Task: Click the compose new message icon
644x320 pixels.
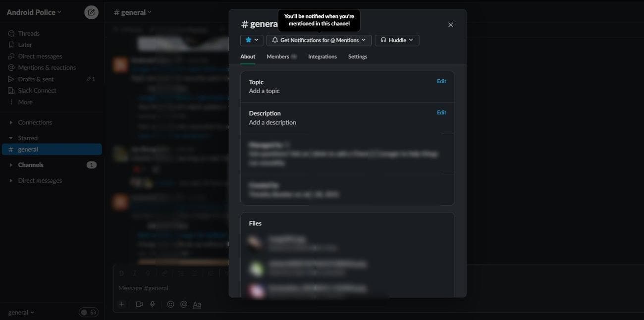Action: tap(91, 12)
